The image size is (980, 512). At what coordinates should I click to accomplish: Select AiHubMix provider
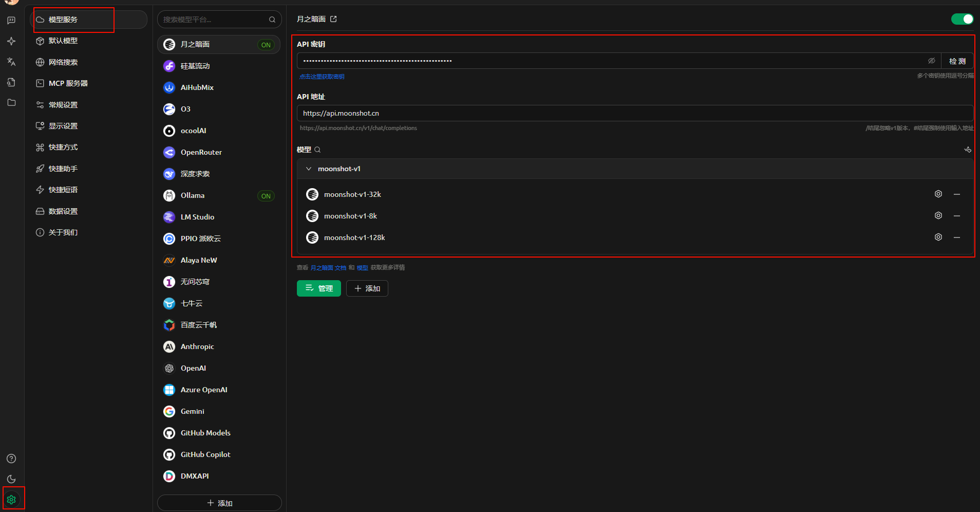point(219,87)
